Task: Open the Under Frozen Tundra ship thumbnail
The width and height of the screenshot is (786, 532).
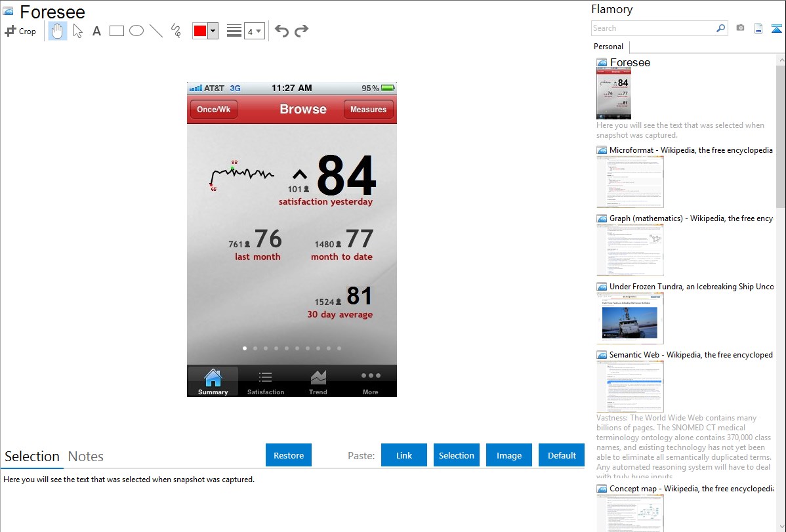Action: [630, 318]
